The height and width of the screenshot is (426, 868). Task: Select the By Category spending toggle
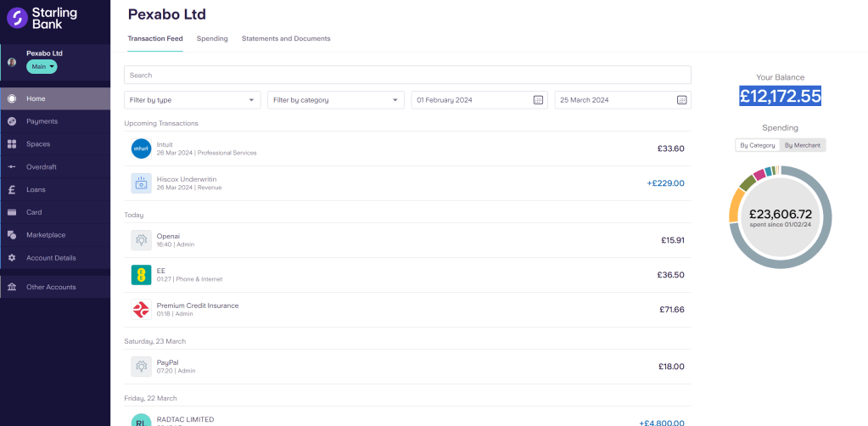758,145
